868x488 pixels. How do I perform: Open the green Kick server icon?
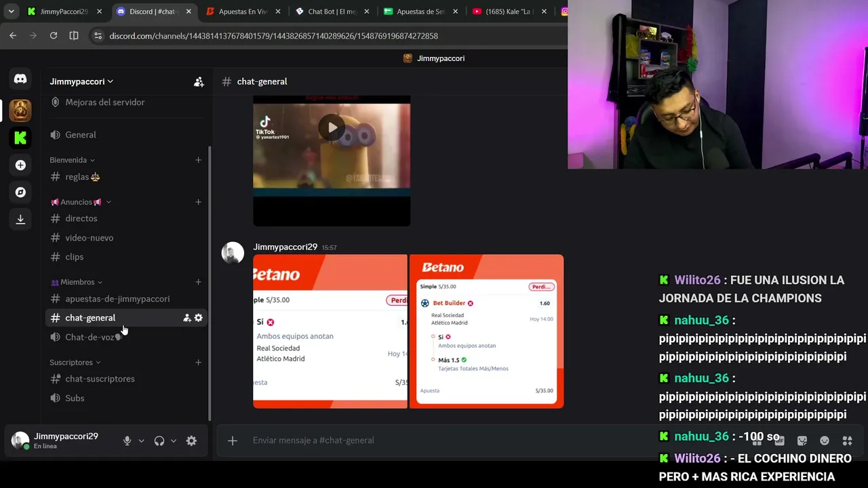click(20, 138)
